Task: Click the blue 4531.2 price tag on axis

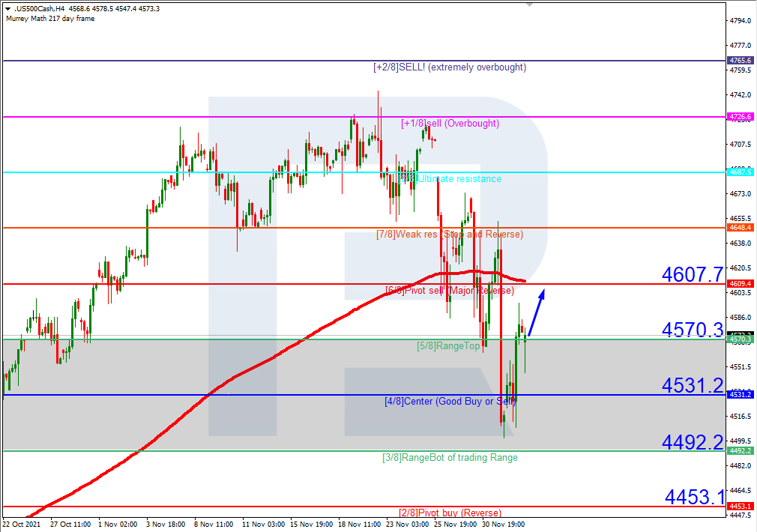Action: click(x=740, y=394)
